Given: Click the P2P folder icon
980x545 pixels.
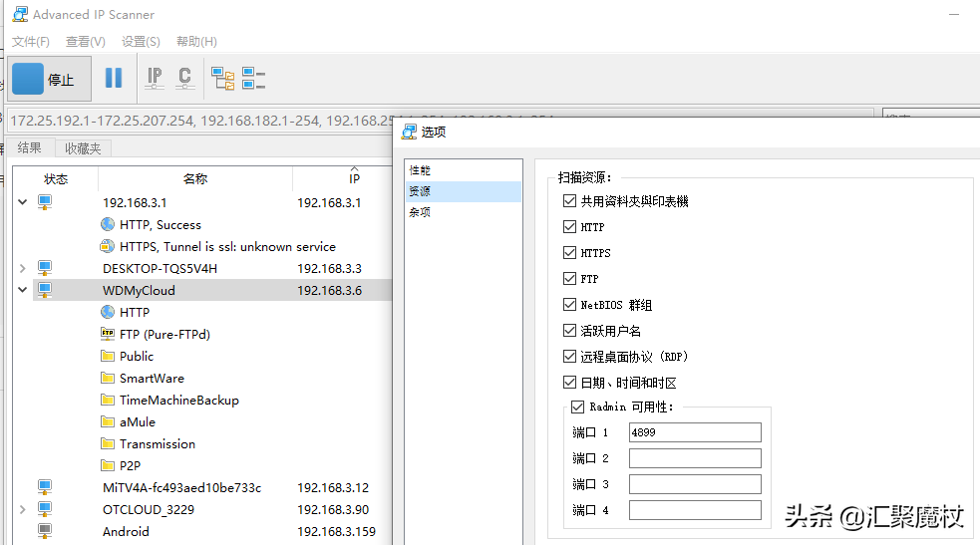Looking at the screenshot, I should coord(108,465).
